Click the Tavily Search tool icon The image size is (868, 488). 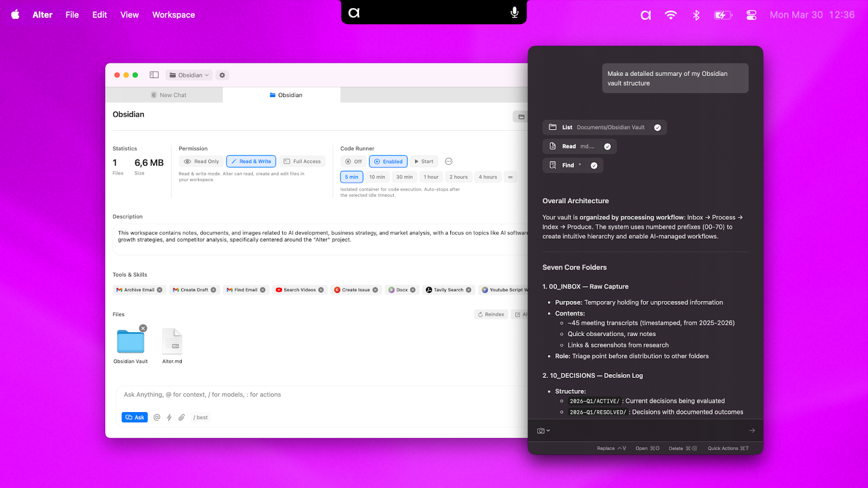pos(429,290)
